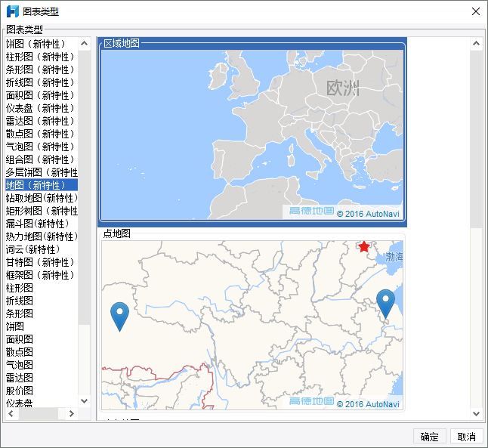Select 矩形树图（新特性）chart type
Image resolution: width=488 pixels, height=448 pixels.
click(x=42, y=211)
